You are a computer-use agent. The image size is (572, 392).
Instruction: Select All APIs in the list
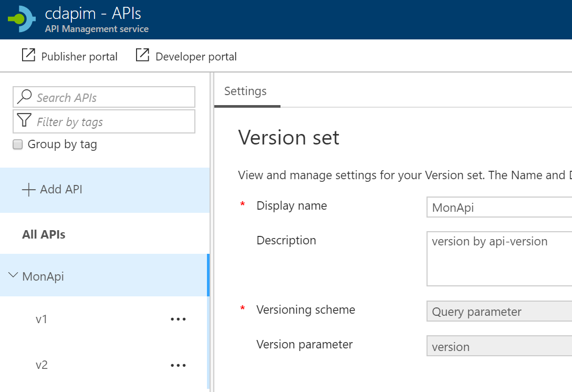point(44,234)
